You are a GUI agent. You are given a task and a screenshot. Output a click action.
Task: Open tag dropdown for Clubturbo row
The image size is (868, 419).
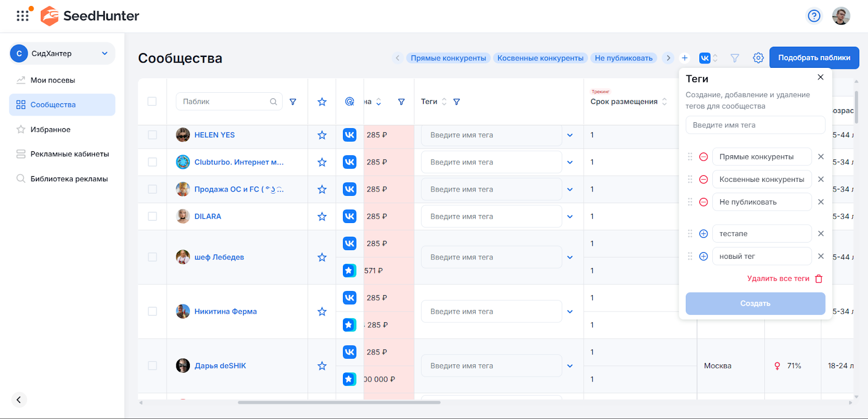tap(570, 162)
